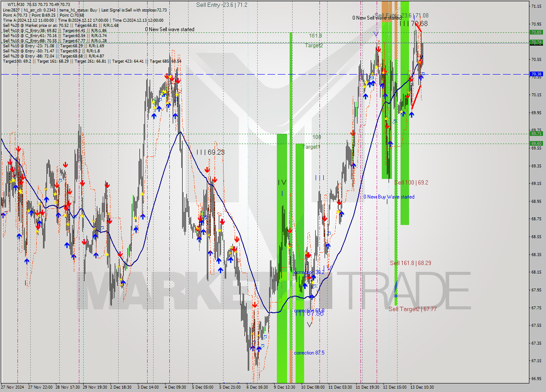
Task: Select the Time A:2024.12.12 11:00:00 line
Action: point(83,20)
